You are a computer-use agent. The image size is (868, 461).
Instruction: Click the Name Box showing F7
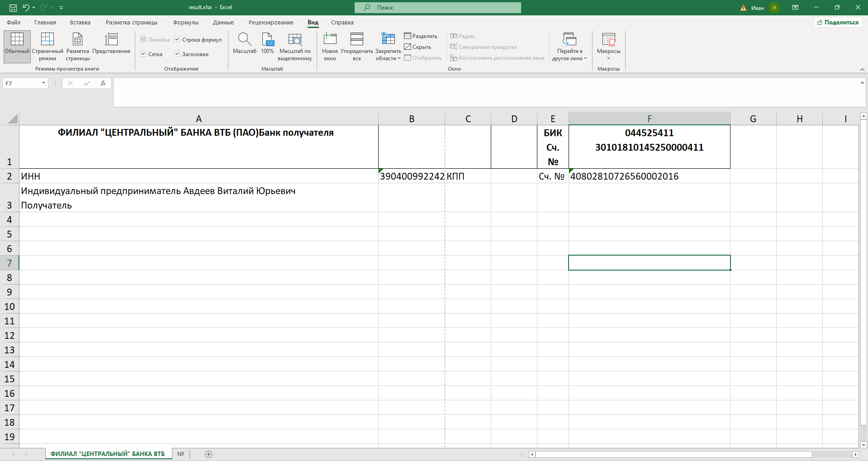(x=21, y=83)
